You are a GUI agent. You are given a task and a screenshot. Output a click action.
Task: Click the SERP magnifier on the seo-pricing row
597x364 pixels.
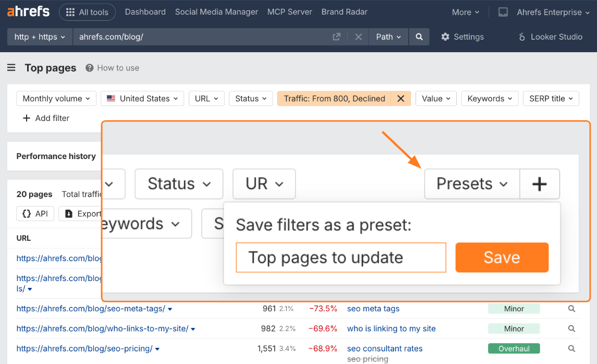pos(571,348)
